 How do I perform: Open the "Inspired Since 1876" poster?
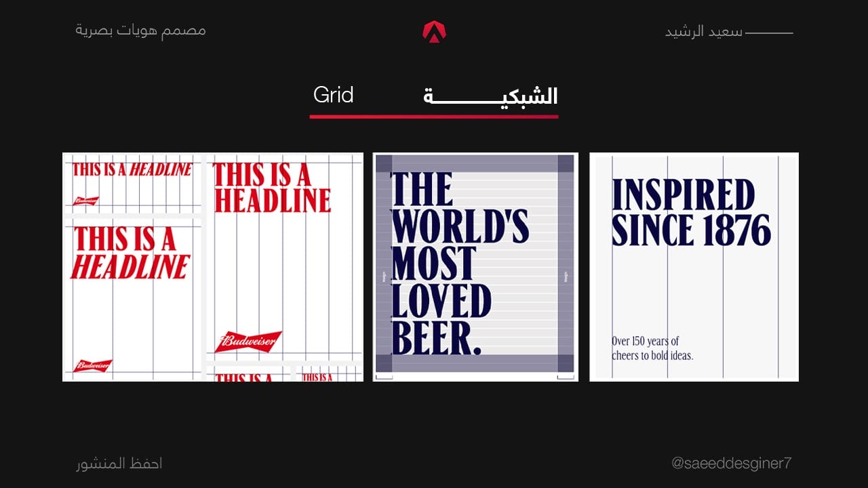694,267
